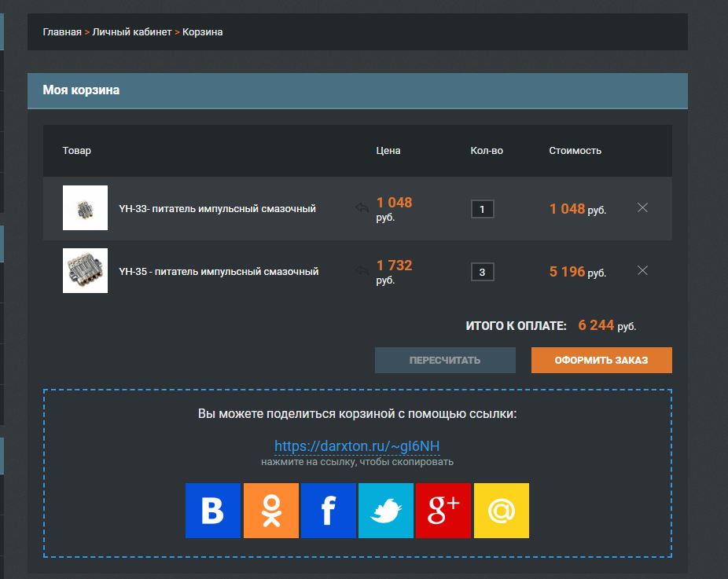Screen dimensions: 728x579
Task: Open YH-35 product thumbnail
Action: pos(86,270)
